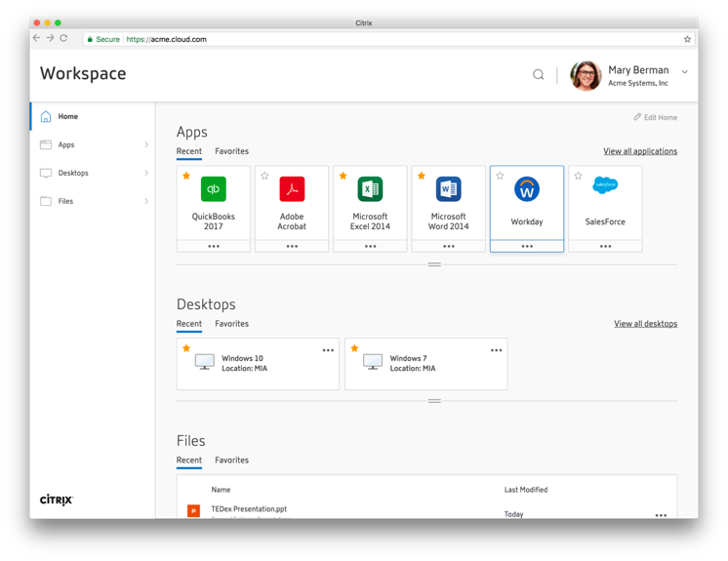Mark Adobe Acrobat as favorite with star
This screenshot has height=561, width=728.
(x=264, y=177)
